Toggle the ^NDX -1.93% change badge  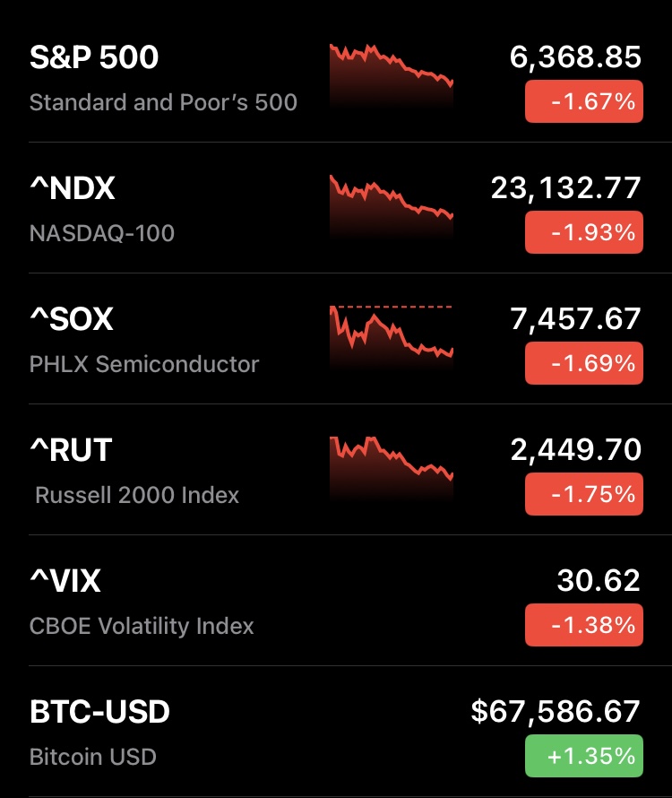pos(583,232)
